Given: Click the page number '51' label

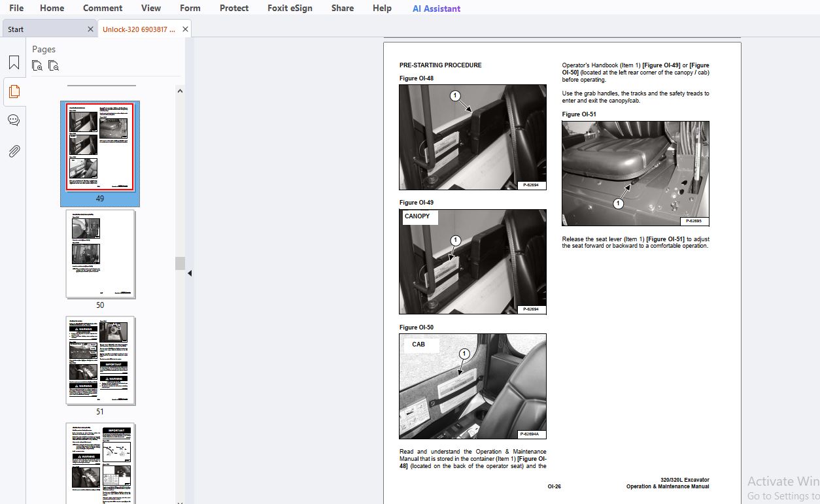Looking at the screenshot, I should point(100,412).
